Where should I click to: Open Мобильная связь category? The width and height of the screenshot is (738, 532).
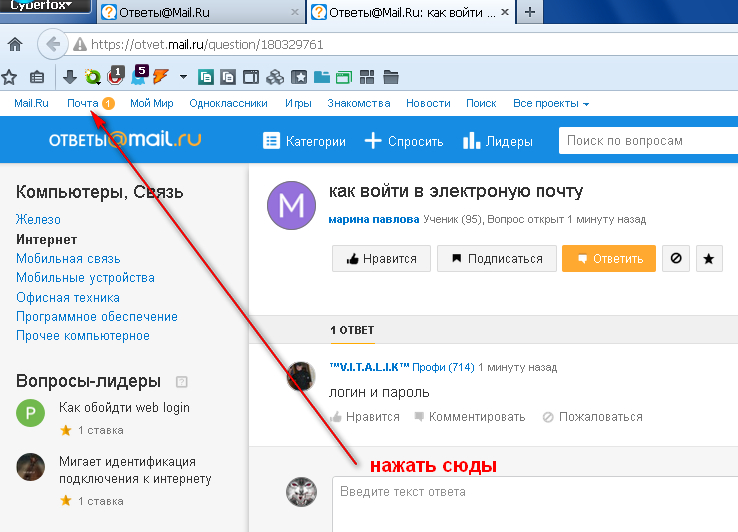[68, 258]
